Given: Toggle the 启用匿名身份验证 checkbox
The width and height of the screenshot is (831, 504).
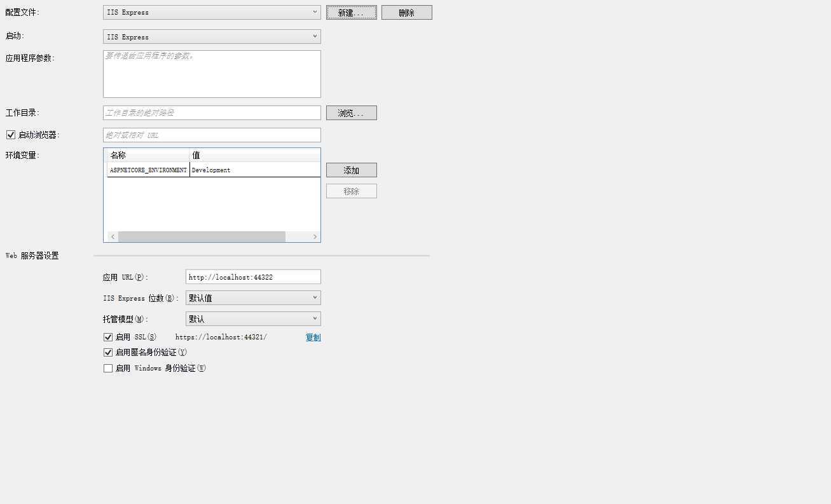Looking at the screenshot, I should pos(108,353).
